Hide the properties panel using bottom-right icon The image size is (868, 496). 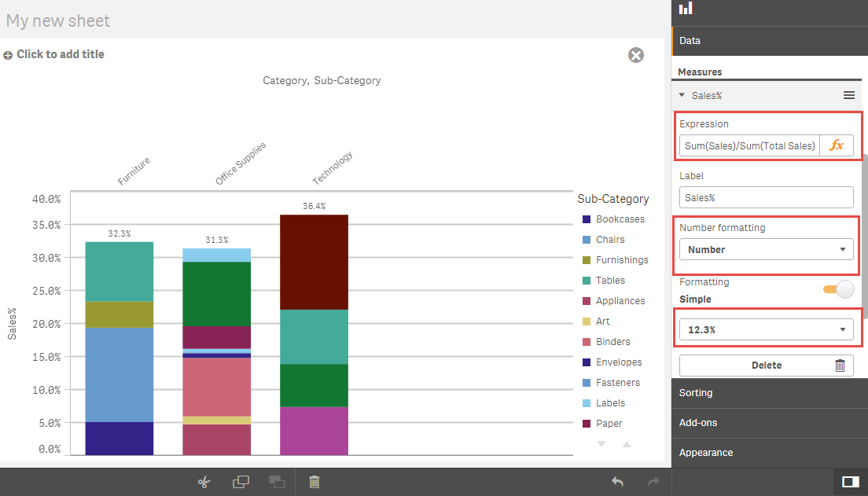tap(849, 482)
